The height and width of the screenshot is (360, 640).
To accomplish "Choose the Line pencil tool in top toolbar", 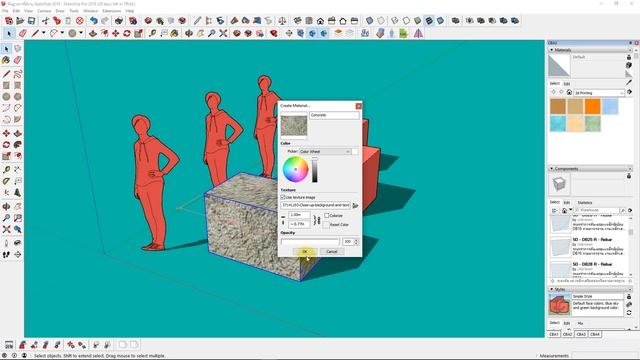I will (x=35, y=33).
